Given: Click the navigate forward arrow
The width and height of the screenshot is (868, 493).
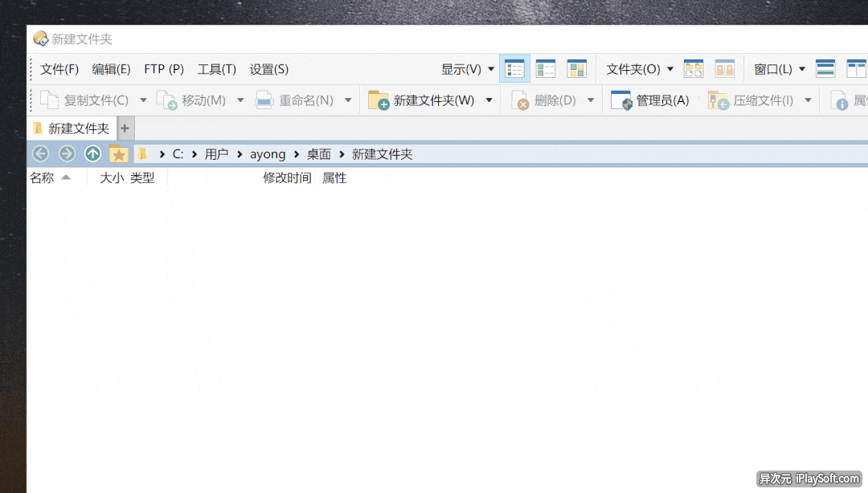Looking at the screenshot, I should point(67,154).
